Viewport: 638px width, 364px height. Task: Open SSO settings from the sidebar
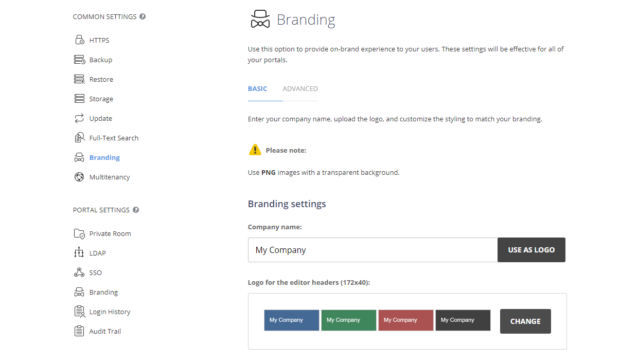tap(79, 272)
